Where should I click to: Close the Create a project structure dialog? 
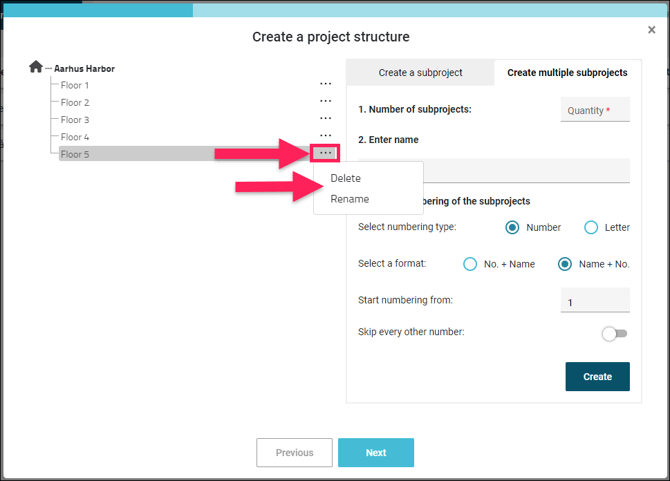click(652, 31)
